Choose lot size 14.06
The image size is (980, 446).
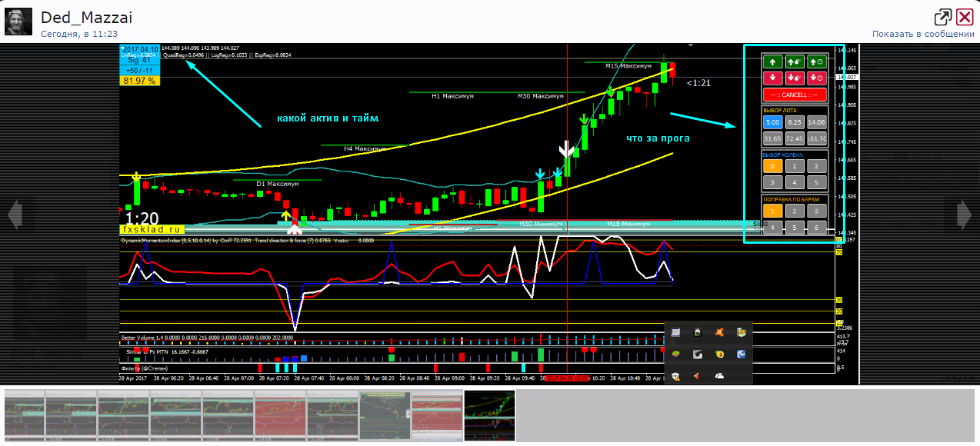coord(817,122)
